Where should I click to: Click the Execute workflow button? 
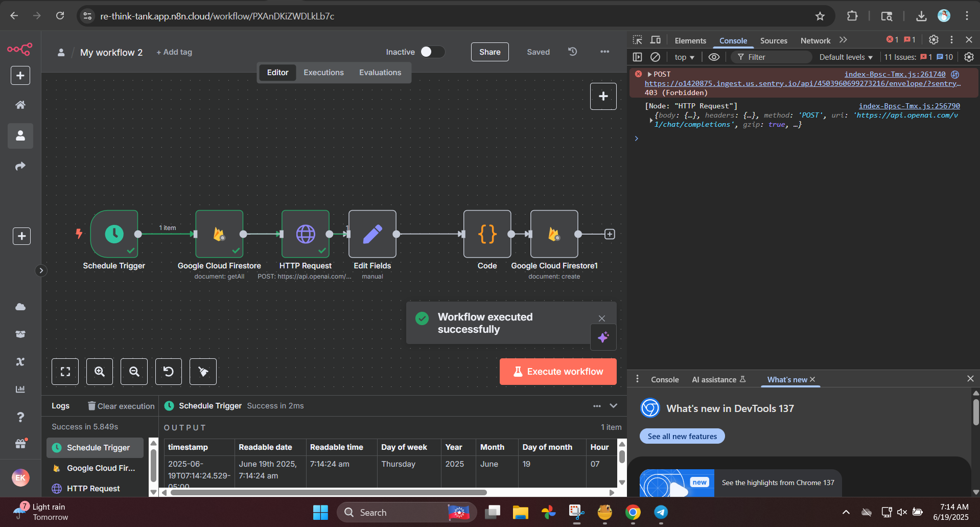click(x=558, y=372)
